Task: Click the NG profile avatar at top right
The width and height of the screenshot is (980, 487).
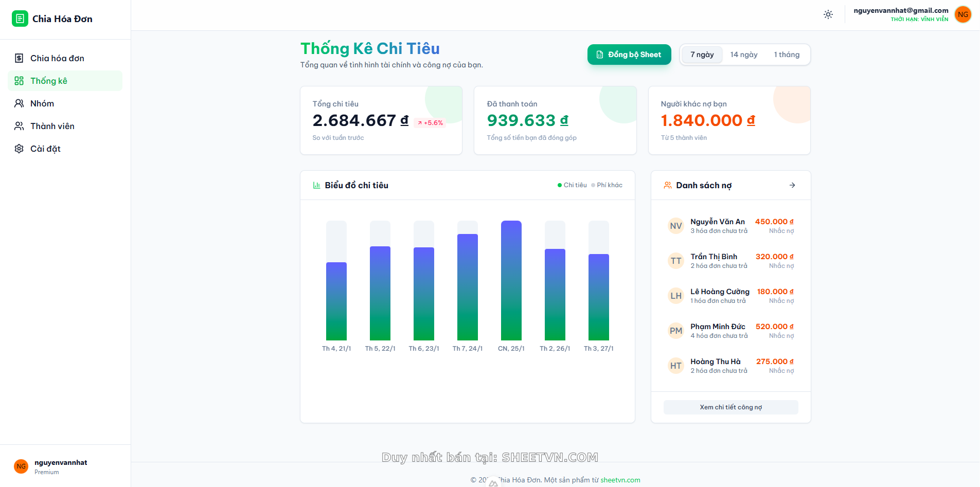Action: [963, 14]
